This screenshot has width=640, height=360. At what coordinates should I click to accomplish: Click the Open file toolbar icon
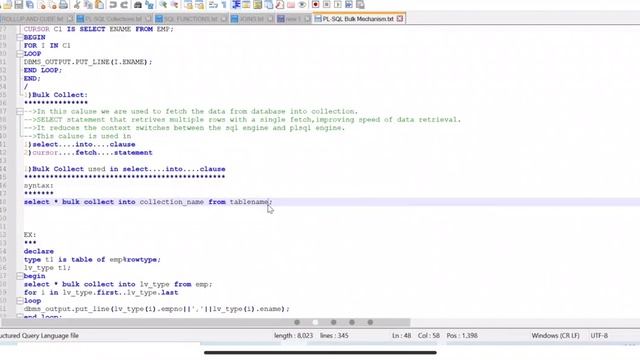point(8,5)
